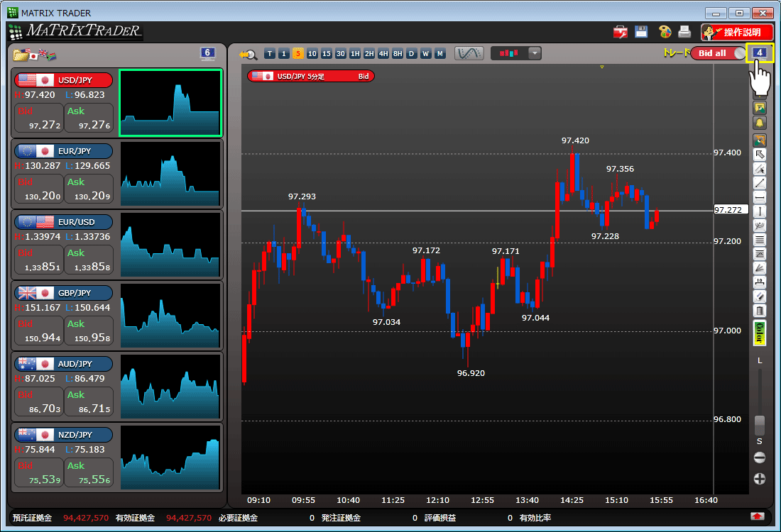Select the horizontal line tool
This screenshot has width=781, height=532.
pyautogui.click(x=760, y=198)
